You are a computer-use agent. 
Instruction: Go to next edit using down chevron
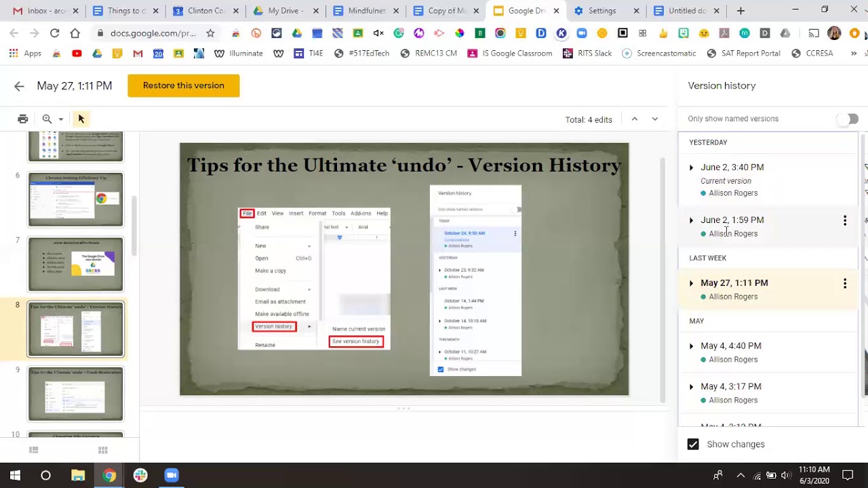655,119
